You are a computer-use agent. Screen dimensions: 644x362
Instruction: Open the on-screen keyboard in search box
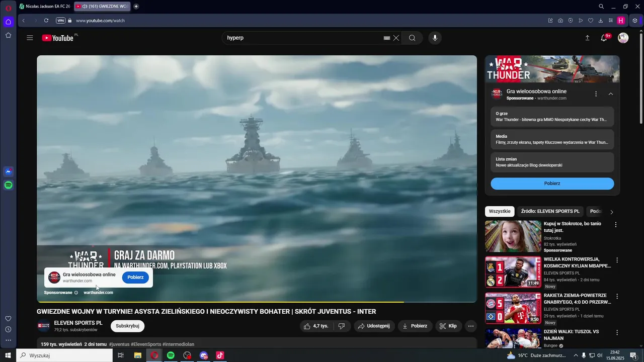(387, 38)
